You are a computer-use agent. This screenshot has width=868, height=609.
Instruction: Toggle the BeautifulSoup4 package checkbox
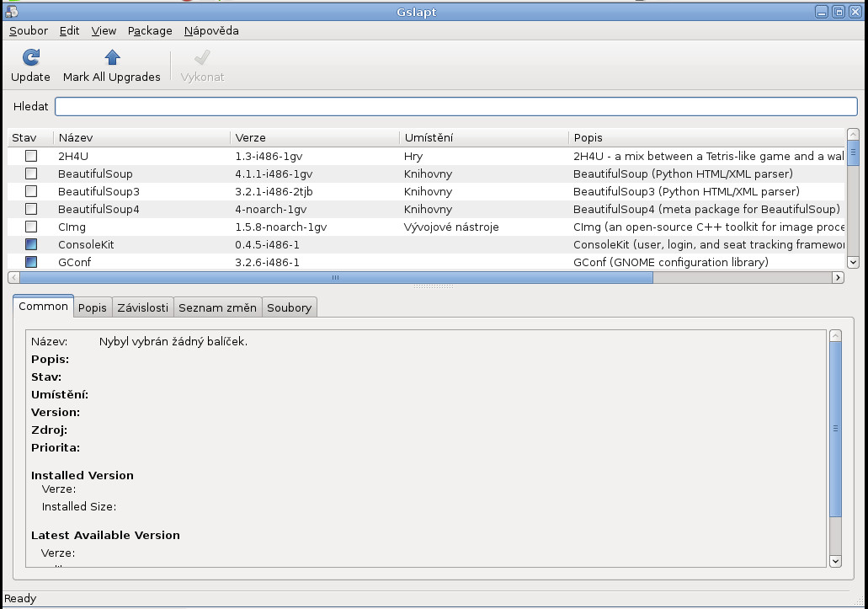[31, 209]
